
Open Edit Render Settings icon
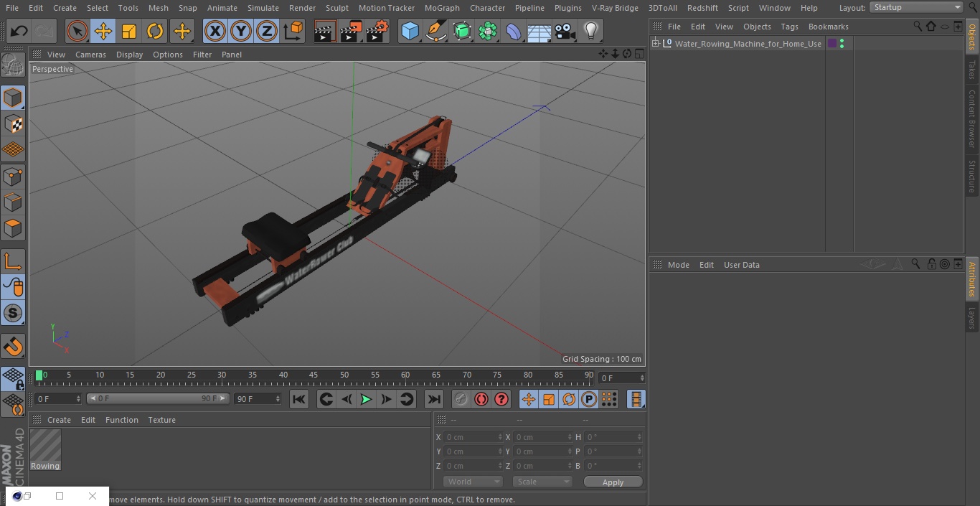click(x=377, y=31)
